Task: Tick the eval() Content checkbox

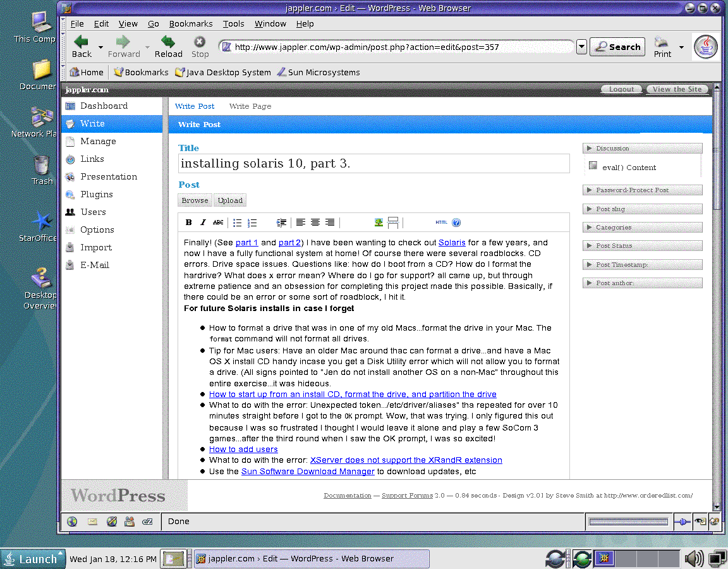Action: click(x=593, y=166)
